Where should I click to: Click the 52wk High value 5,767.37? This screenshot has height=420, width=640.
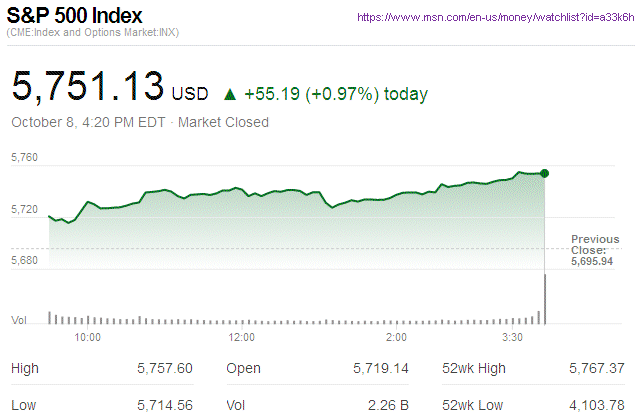595,369
